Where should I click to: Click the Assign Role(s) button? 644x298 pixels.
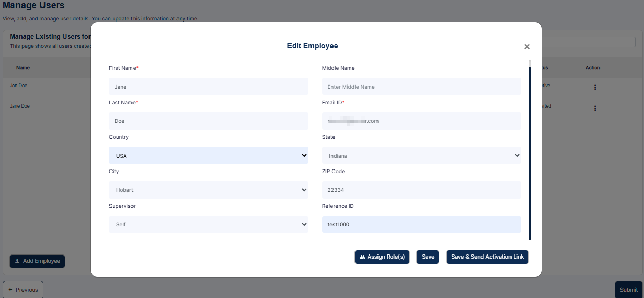tap(382, 257)
